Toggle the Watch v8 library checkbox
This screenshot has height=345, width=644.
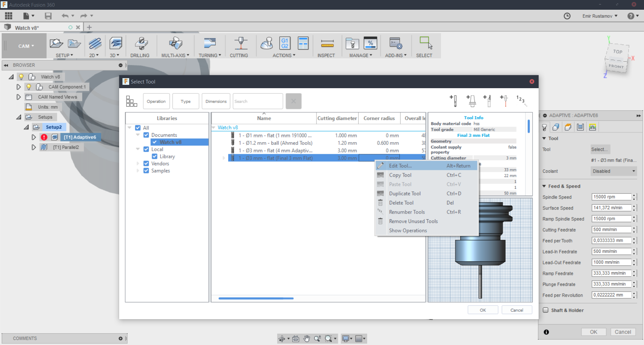tap(155, 142)
